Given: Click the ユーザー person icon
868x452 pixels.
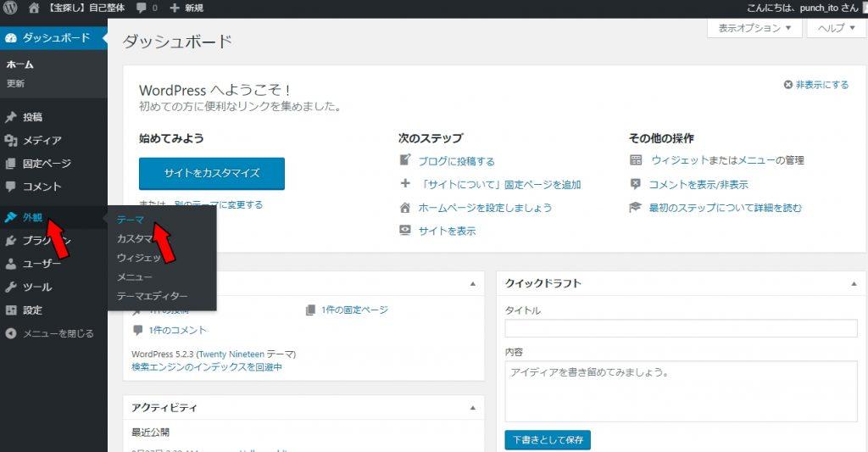Looking at the screenshot, I should 10,264.
